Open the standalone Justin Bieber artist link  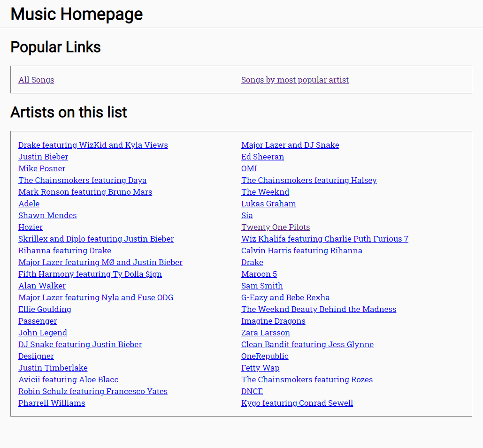pyautogui.click(x=43, y=157)
